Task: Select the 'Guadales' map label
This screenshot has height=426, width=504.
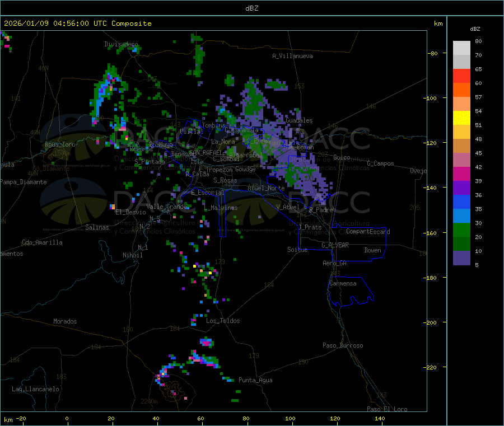Action: pos(299,120)
